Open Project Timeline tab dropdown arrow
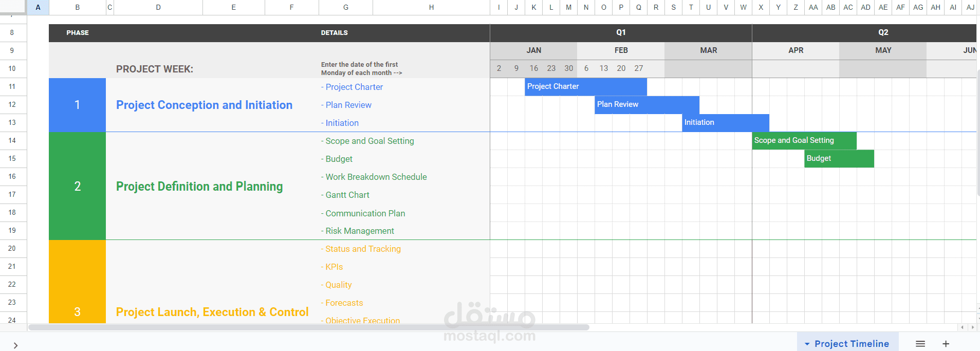Viewport: 980px width, 351px height. (807, 344)
